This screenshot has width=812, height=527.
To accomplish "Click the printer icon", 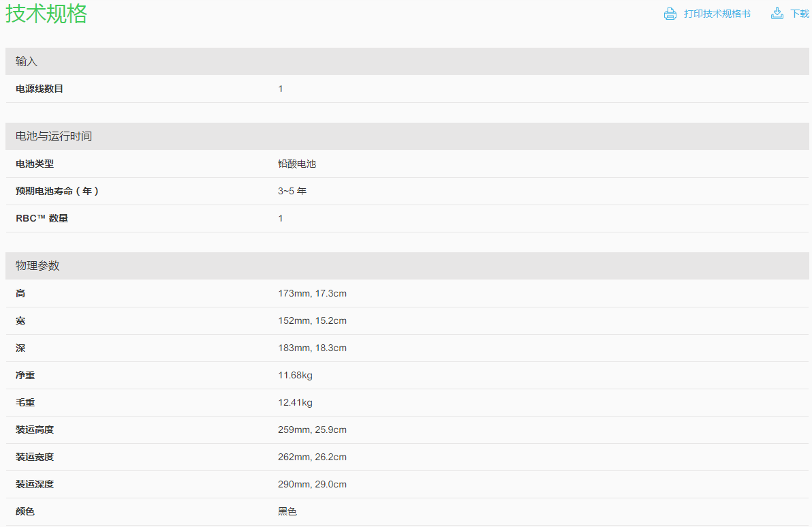I will point(670,14).
